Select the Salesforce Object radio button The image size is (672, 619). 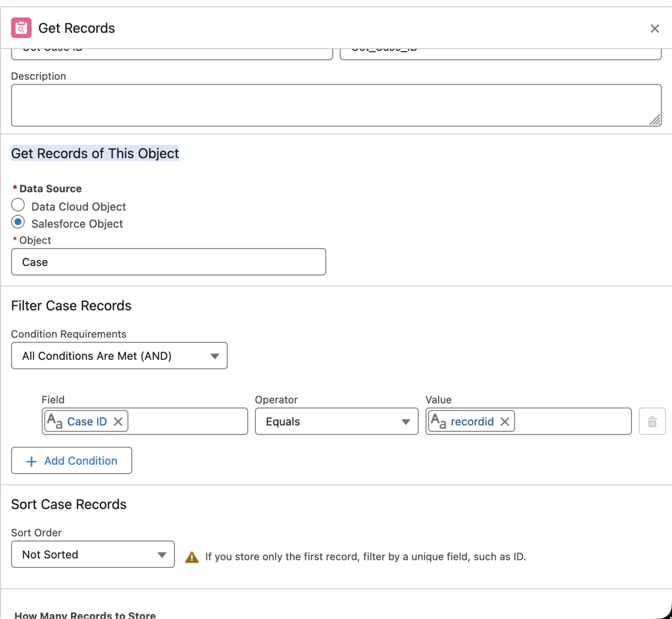[18, 223]
